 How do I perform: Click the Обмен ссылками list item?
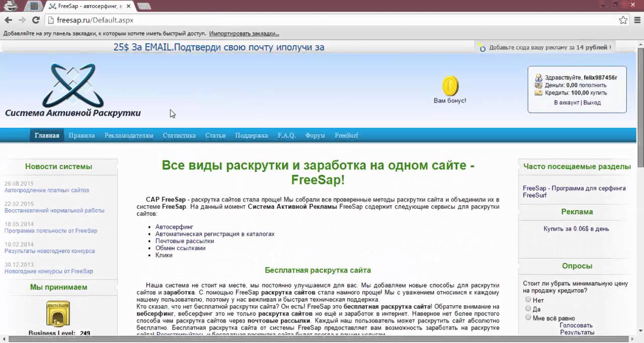point(181,248)
